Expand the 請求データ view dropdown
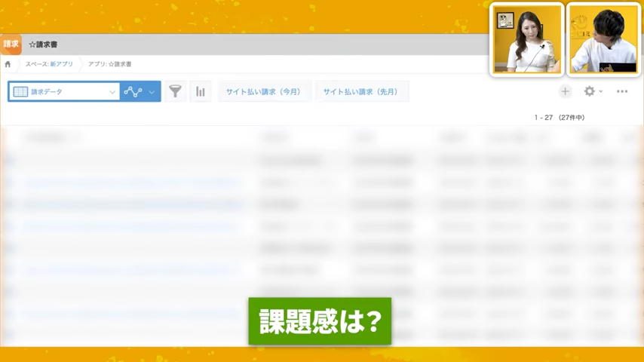Screen dimensions: 644x362 112,92
